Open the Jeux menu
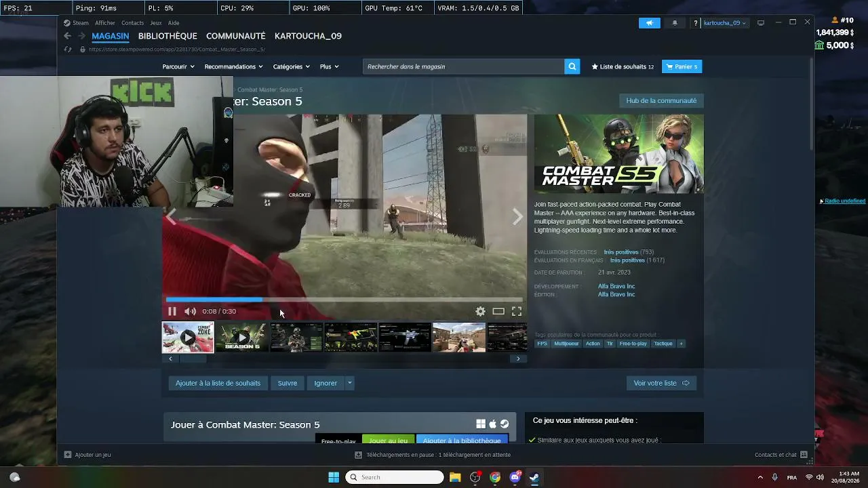 pyautogui.click(x=156, y=23)
